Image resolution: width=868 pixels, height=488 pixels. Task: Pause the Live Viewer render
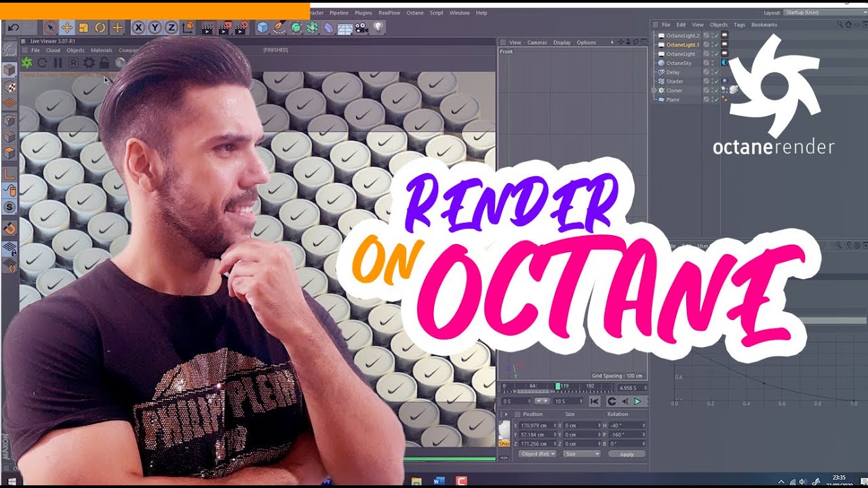(58, 63)
